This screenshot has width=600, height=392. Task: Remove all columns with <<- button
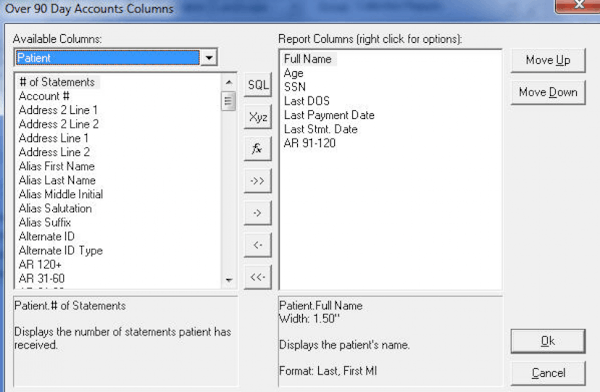[258, 277]
